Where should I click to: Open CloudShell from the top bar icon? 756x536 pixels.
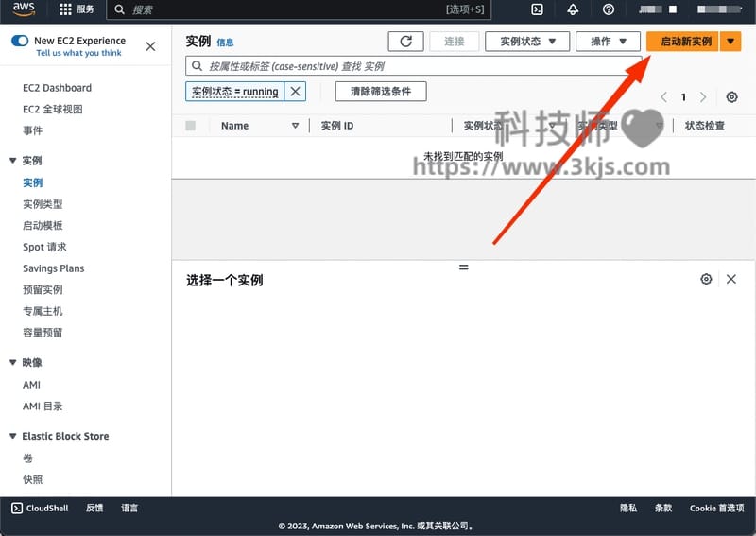[537, 9]
